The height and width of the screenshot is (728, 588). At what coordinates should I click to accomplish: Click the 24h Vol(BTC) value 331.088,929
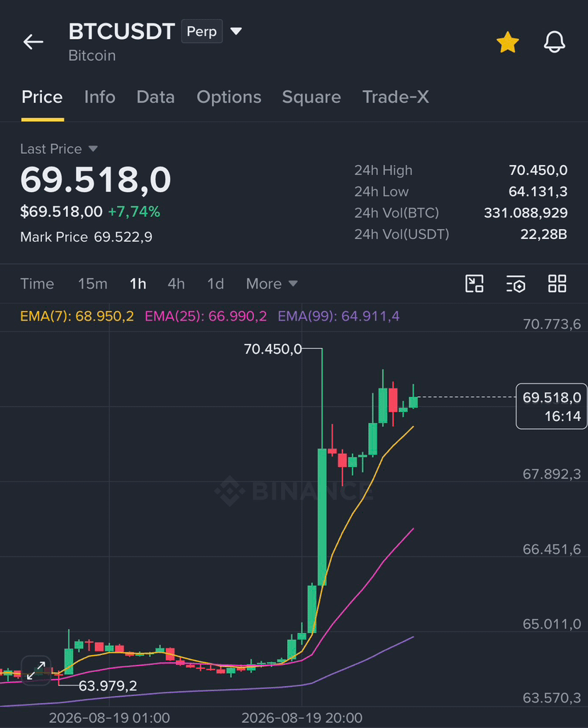click(526, 213)
